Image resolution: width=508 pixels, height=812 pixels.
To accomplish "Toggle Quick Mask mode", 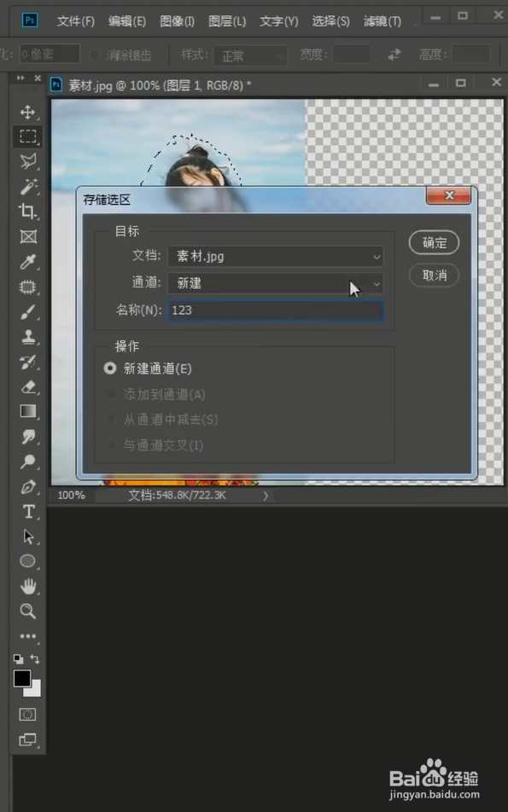I will 27,715.
